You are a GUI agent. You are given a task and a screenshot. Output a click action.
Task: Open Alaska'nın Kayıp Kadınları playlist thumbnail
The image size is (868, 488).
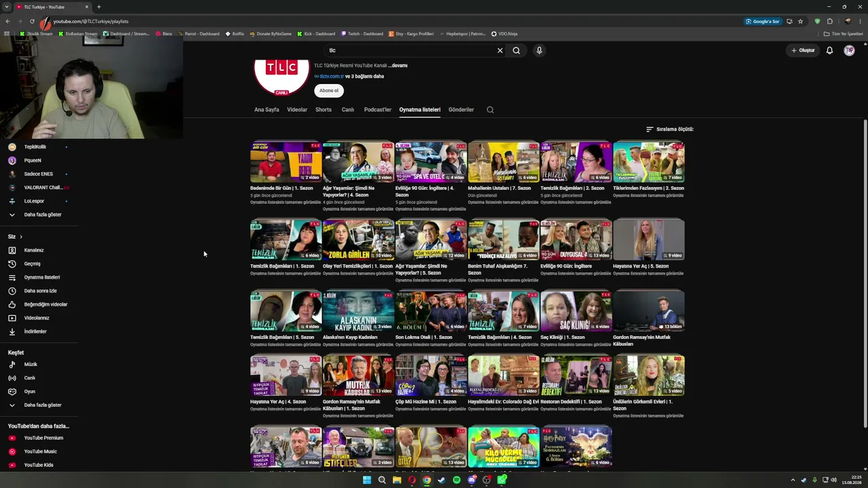pyautogui.click(x=359, y=311)
